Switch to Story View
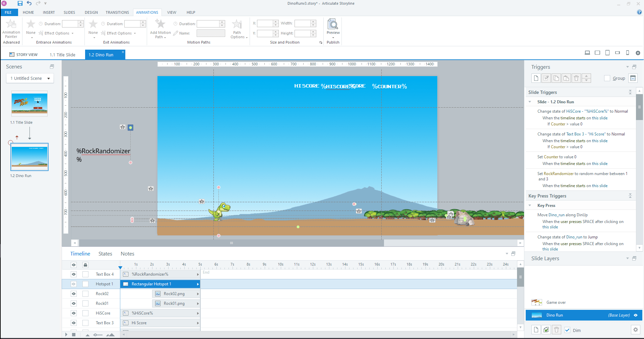 click(23, 55)
